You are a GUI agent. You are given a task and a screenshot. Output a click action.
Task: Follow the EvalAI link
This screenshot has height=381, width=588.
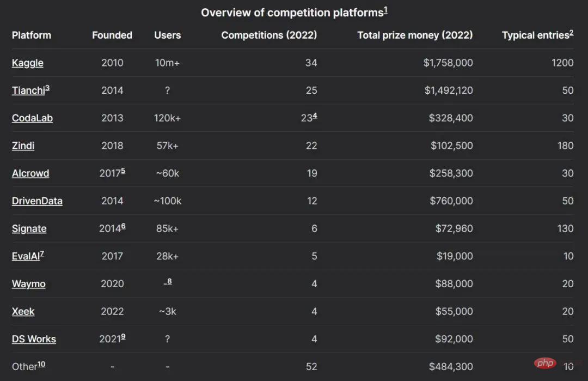[26, 257]
